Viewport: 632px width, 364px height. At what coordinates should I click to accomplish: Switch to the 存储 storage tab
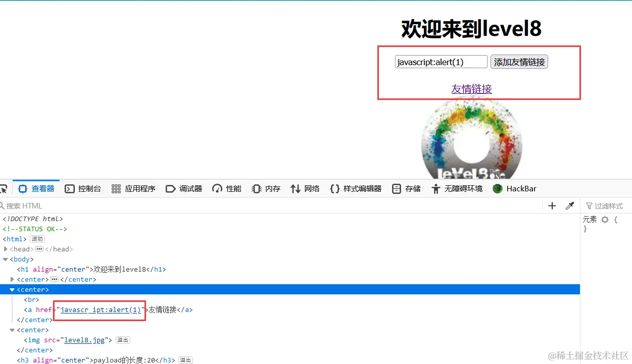(x=406, y=189)
